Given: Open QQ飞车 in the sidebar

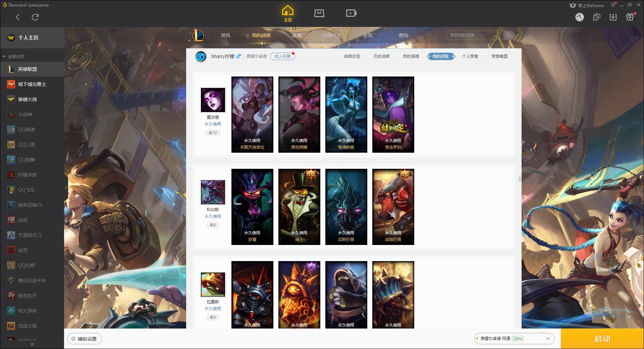Looking at the screenshot, I should point(32,190).
